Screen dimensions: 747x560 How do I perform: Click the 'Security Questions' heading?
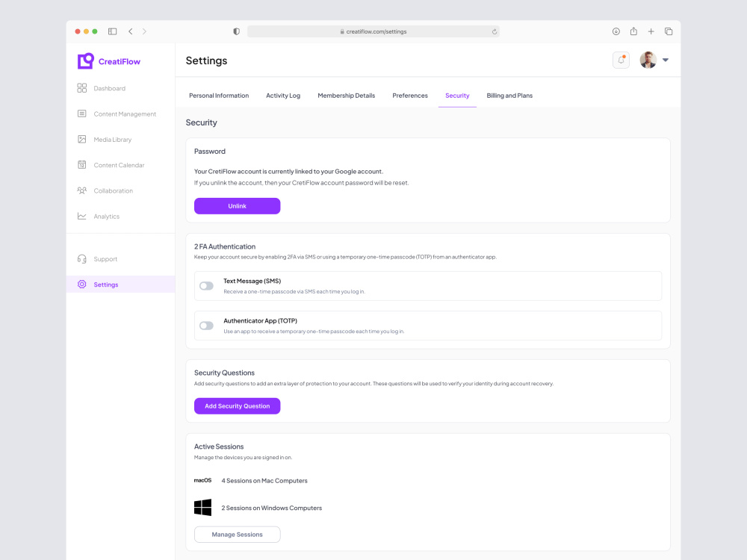click(x=224, y=373)
